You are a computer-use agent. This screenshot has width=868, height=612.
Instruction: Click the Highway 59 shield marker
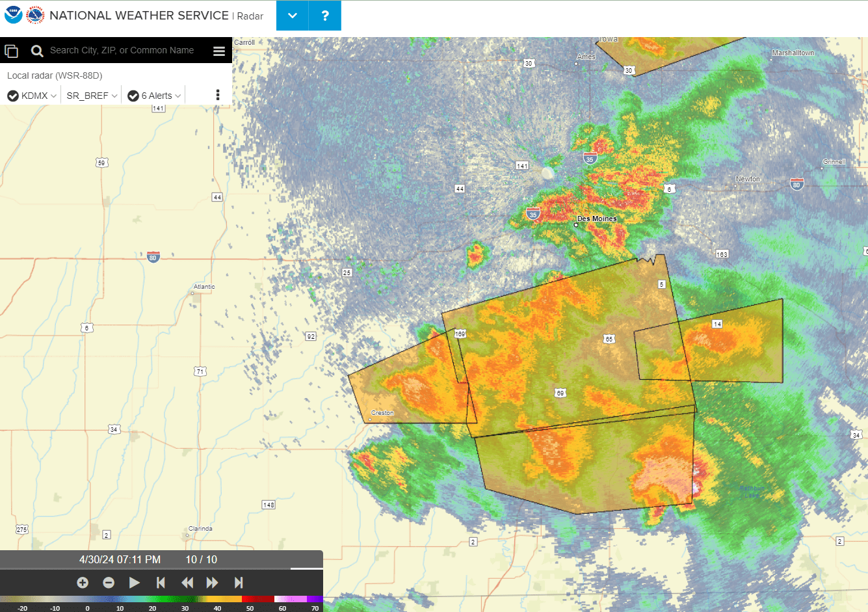[x=101, y=163]
